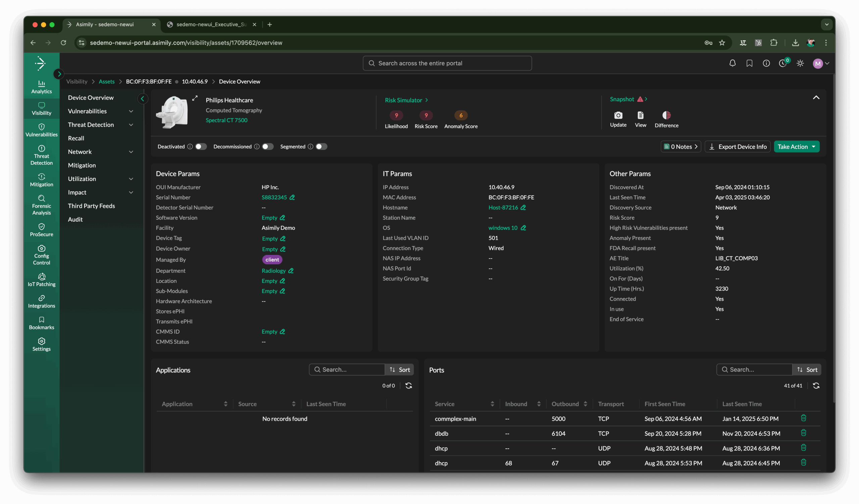
Task: Select Mitigation in the secondary side menu
Action: (82, 165)
